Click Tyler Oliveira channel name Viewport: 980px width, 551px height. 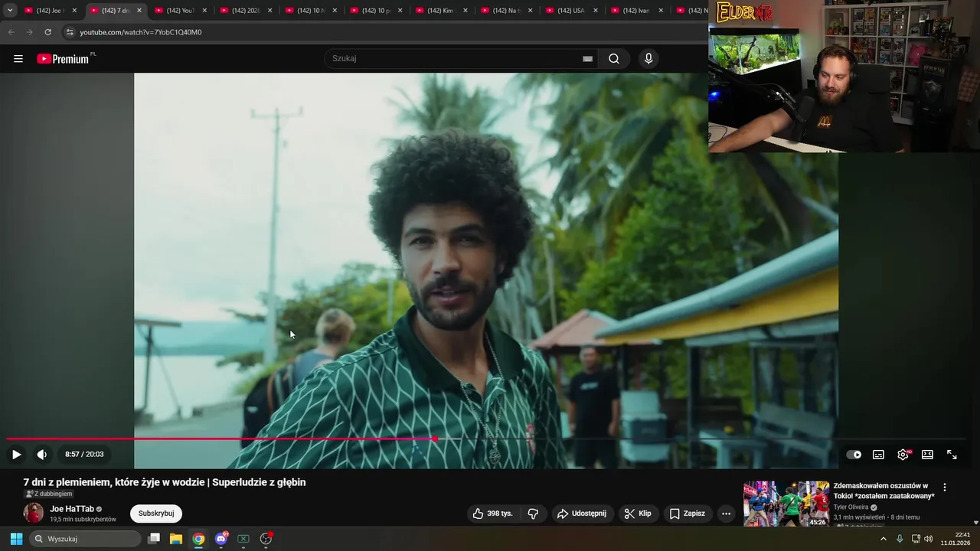851,507
